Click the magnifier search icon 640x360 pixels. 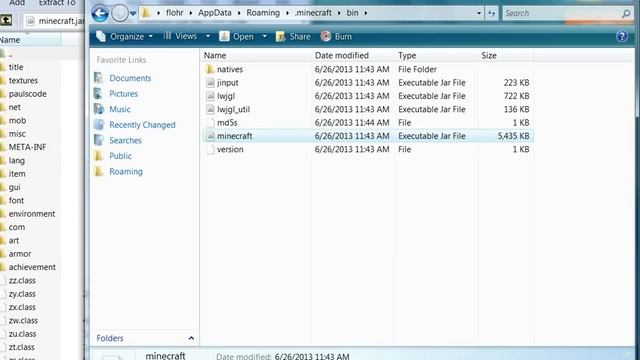click(x=626, y=14)
